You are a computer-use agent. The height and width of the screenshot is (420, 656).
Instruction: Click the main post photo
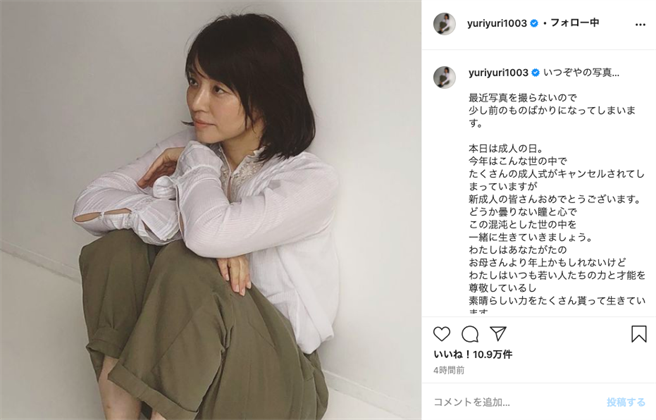tap(210, 210)
